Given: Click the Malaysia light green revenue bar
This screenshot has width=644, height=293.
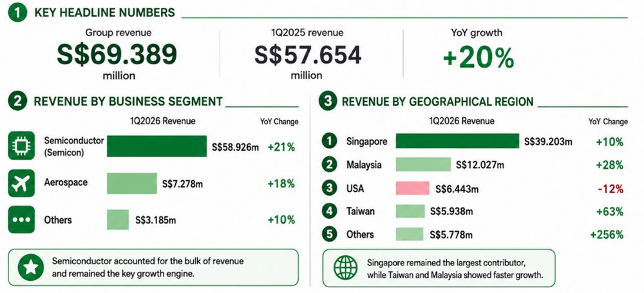Looking at the screenshot, I should click(x=424, y=164).
